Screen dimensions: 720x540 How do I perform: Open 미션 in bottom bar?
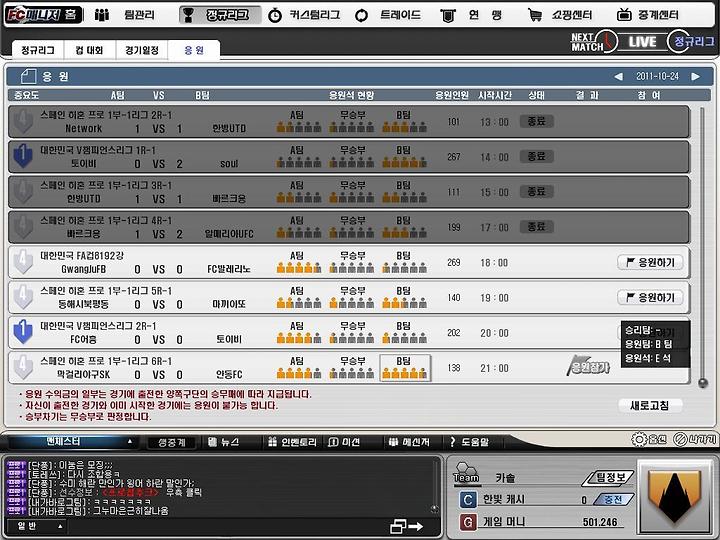(x=344, y=442)
